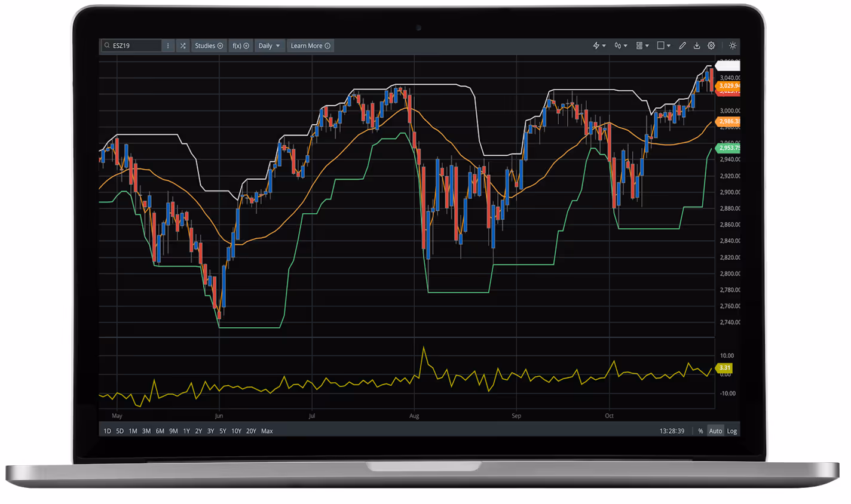The height and width of the screenshot is (504, 851).
Task: Click the shuffle compare symbols icon
Action: [x=183, y=45]
